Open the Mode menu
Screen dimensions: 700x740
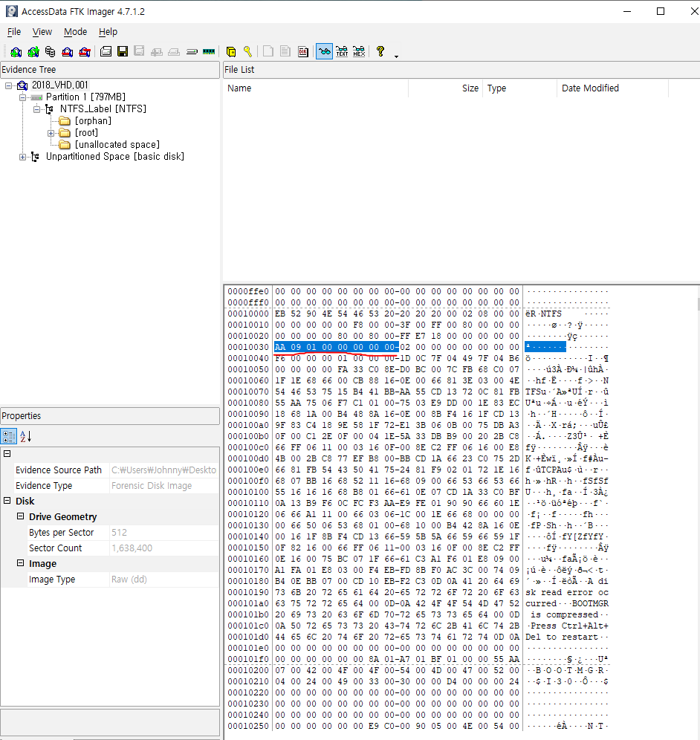point(76,32)
